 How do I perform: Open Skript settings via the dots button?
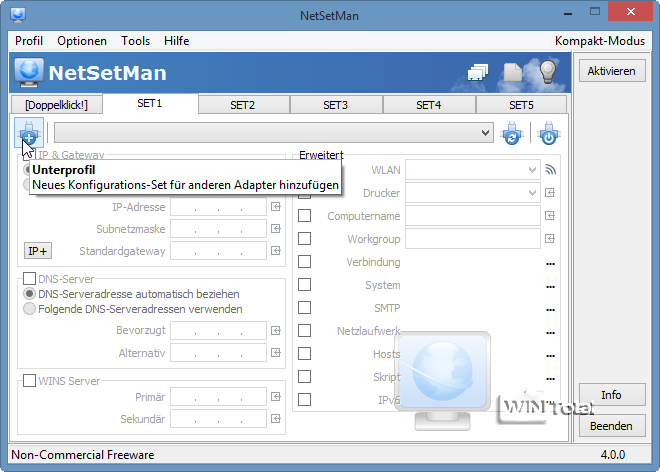550,379
